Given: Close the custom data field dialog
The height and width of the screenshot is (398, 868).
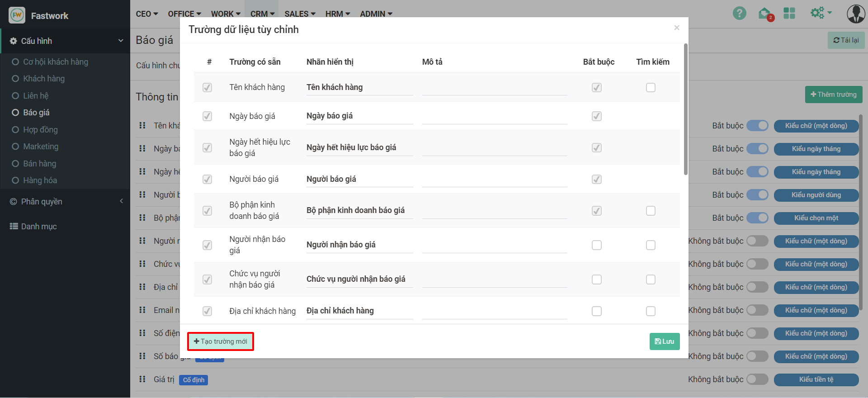Looking at the screenshot, I should [677, 28].
